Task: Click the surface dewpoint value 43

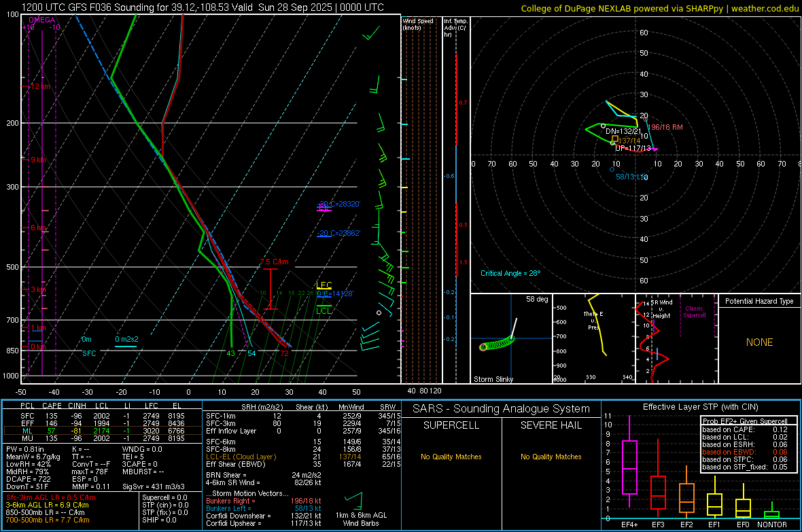Action: coord(230,353)
